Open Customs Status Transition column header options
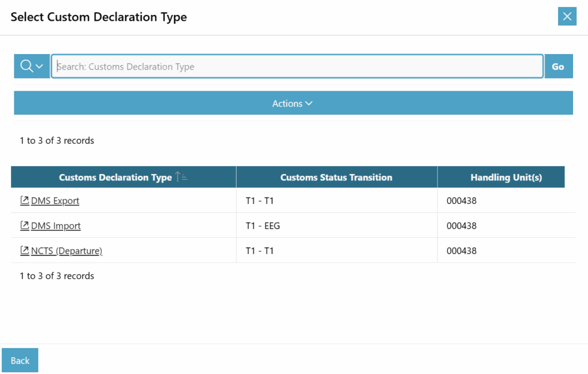The width and height of the screenshot is (588, 374). click(x=336, y=178)
